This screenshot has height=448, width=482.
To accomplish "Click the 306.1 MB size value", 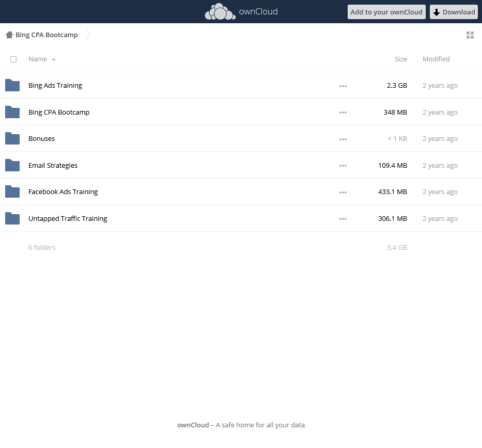I will (393, 218).
